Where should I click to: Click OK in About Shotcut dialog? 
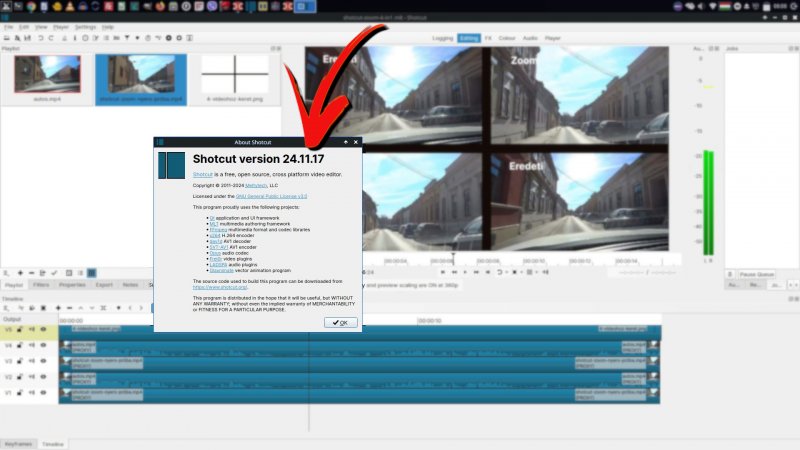point(341,322)
